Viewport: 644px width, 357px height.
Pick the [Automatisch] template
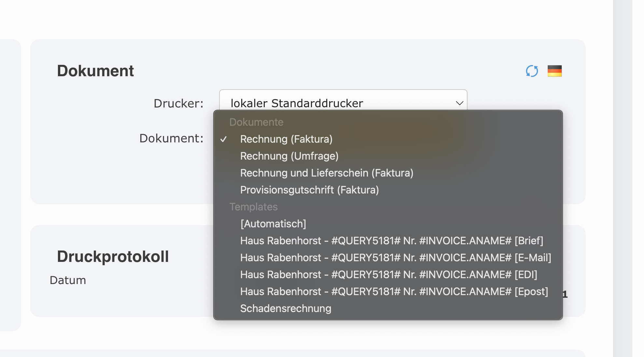click(273, 224)
